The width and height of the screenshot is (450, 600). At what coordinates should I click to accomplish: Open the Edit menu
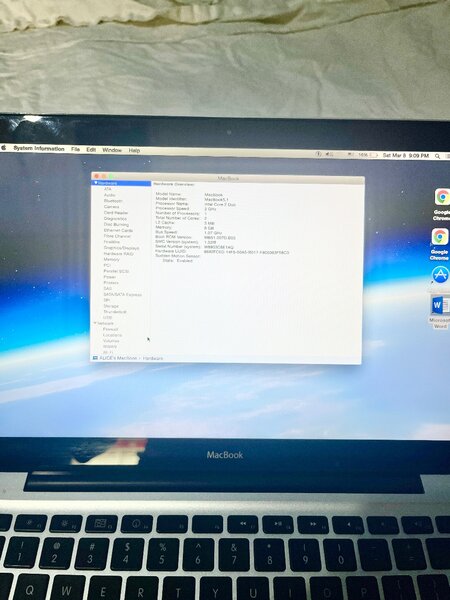91,150
